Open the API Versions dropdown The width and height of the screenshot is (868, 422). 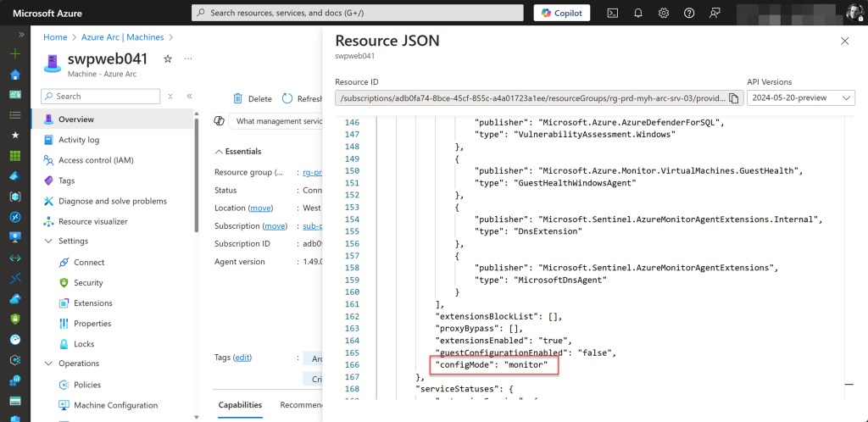800,98
